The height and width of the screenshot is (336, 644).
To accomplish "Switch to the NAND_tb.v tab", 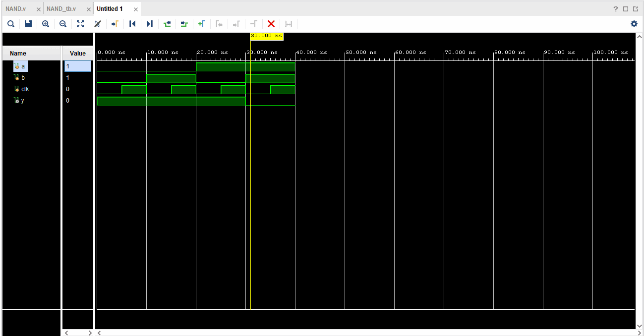I will click(x=61, y=9).
